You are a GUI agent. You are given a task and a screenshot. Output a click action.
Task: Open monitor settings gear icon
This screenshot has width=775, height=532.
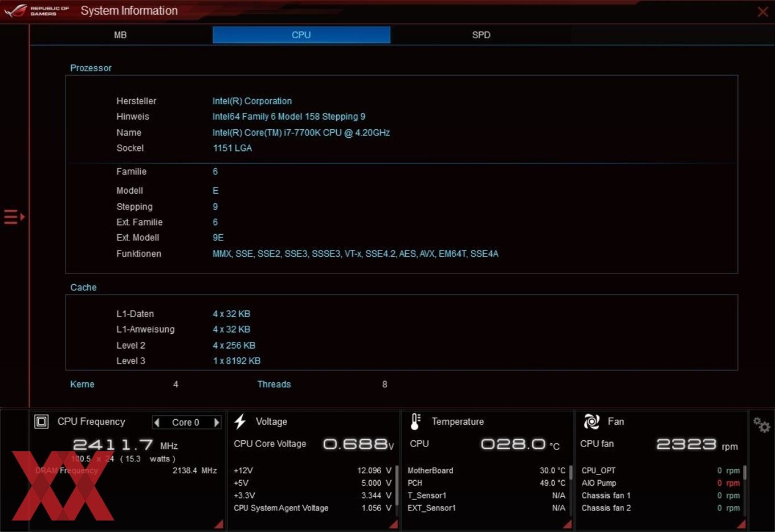(x=761, y=424)
